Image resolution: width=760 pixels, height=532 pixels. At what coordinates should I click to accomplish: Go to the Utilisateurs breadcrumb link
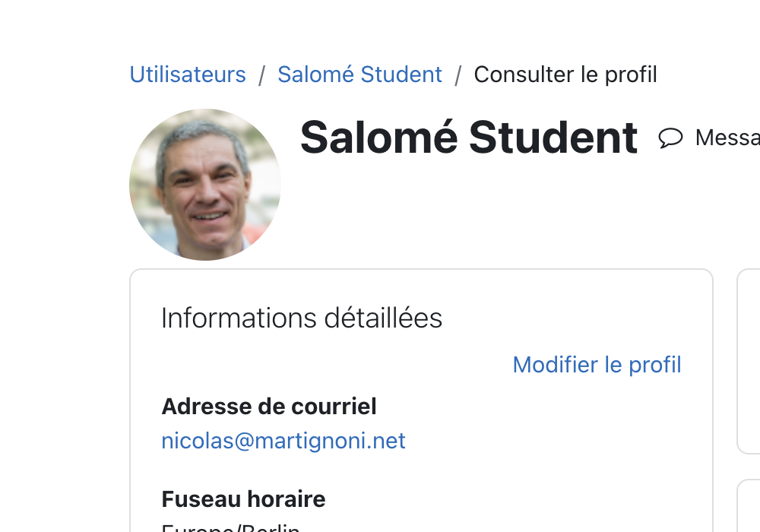188,74
